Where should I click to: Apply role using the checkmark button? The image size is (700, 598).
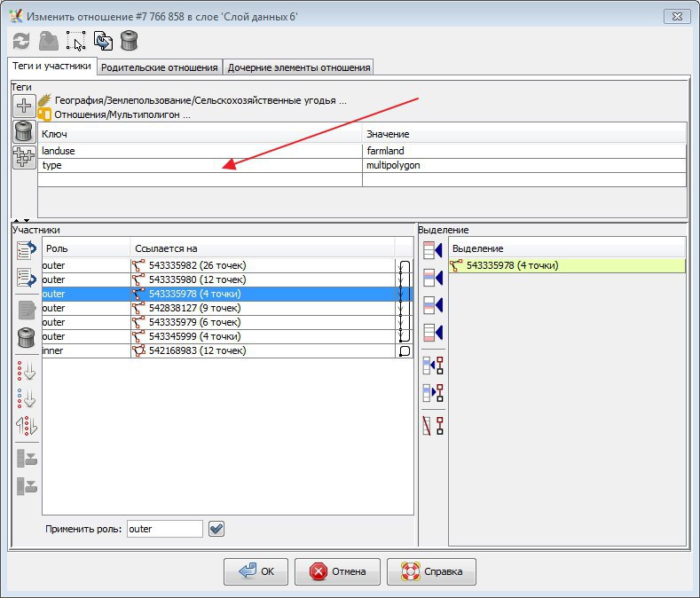tap(216, 529)
